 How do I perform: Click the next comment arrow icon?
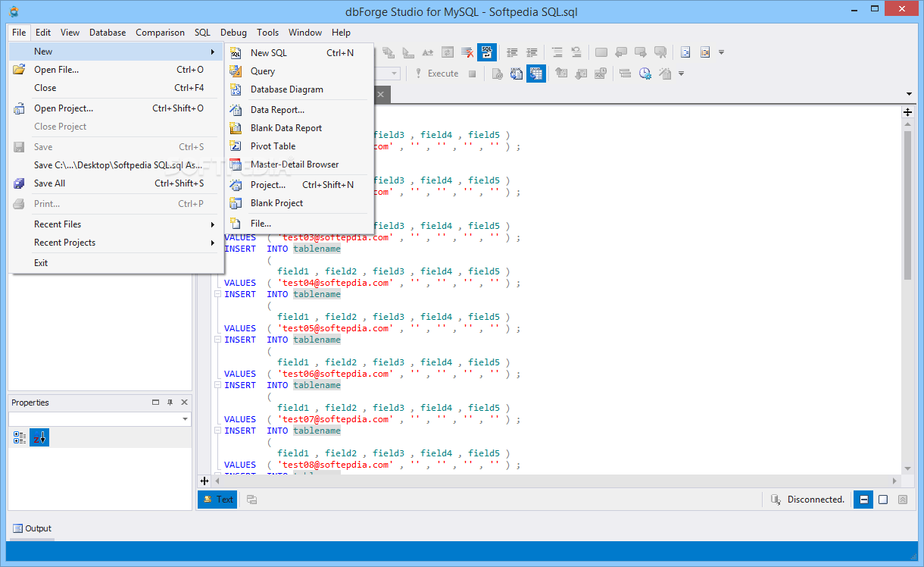tap(641, 52)
